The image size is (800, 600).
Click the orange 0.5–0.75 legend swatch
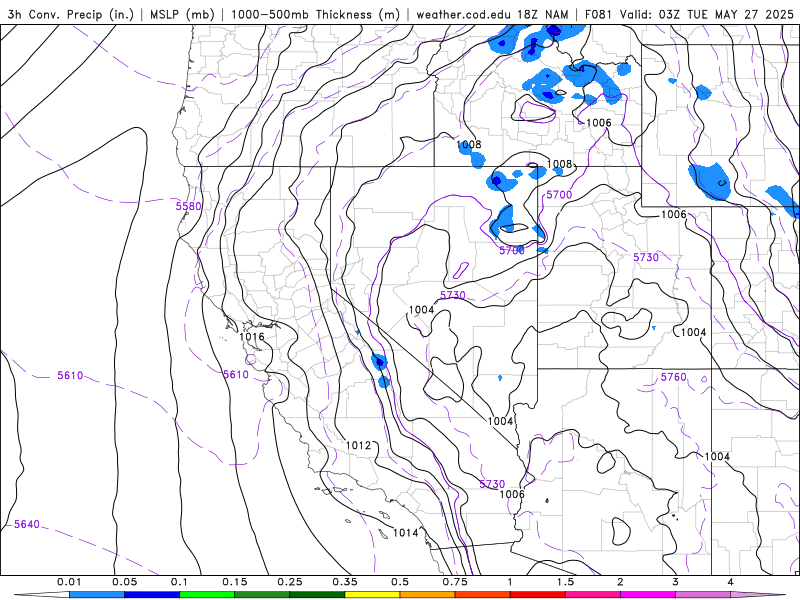428,595
